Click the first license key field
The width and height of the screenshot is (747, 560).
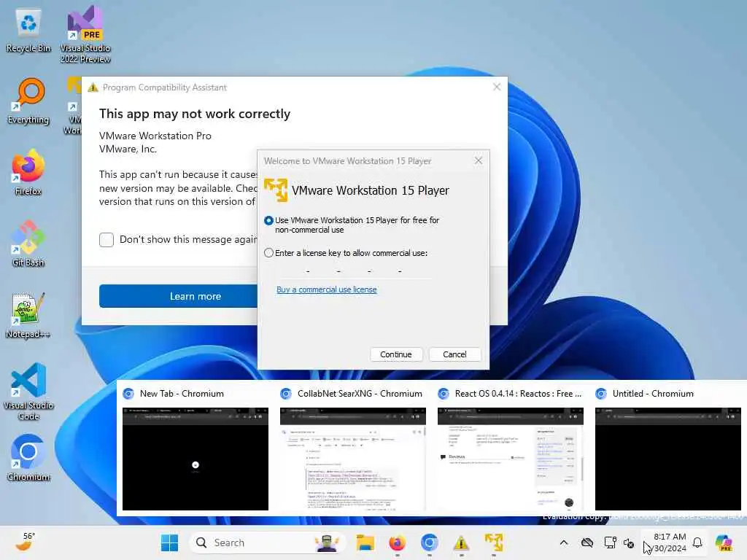pyautogui.click(x=291, y=271)
